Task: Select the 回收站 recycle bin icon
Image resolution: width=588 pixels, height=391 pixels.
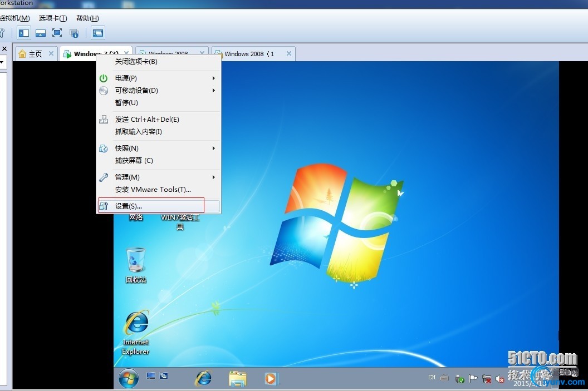Action: pyautogui.click(x=136, y=265)
